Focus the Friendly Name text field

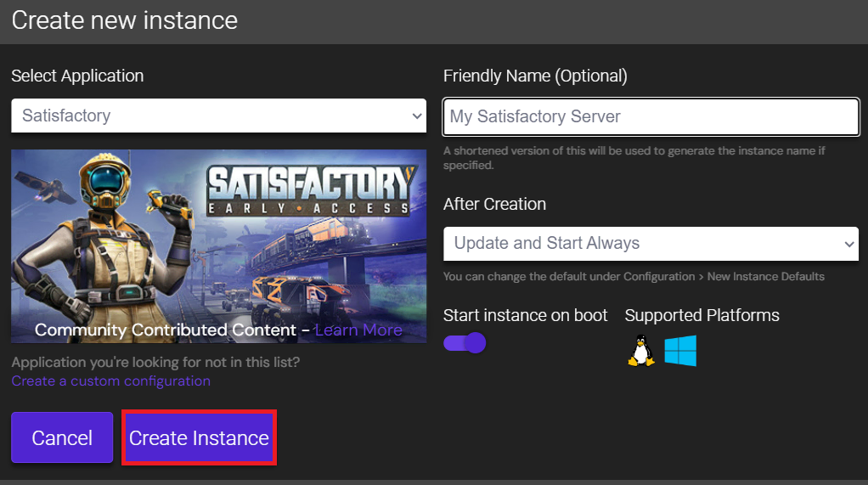[x=651, y=117]
